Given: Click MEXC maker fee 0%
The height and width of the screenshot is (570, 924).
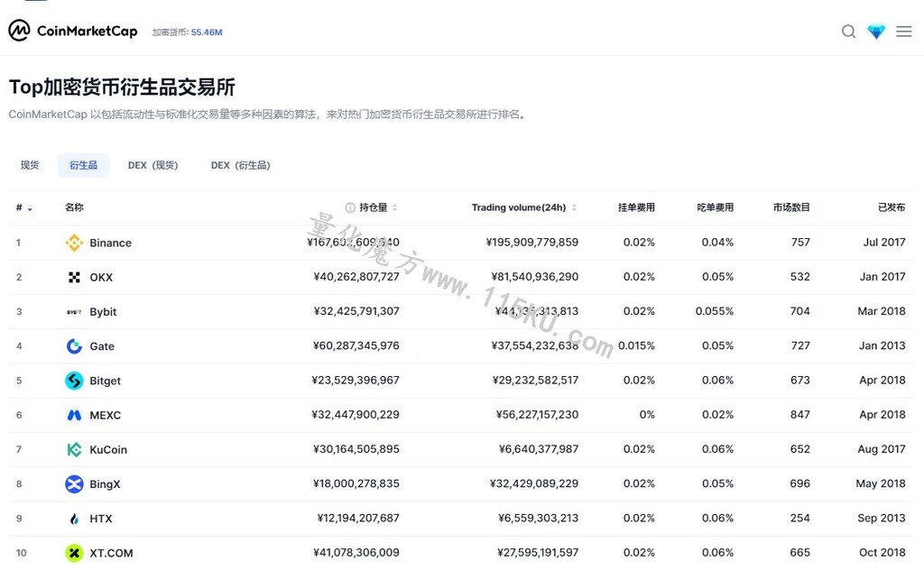Looking at the screenshot, I should (647, 415).
